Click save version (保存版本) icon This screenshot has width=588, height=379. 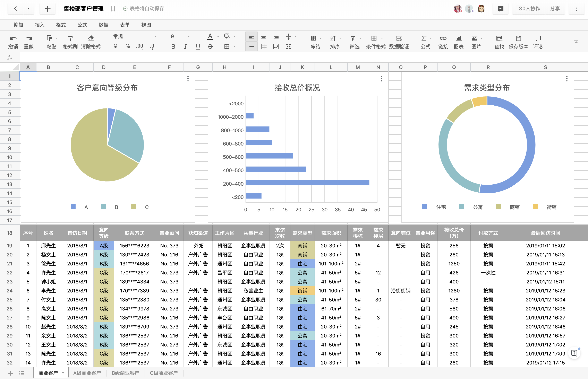pyautogui.click(x=518, y=38)
